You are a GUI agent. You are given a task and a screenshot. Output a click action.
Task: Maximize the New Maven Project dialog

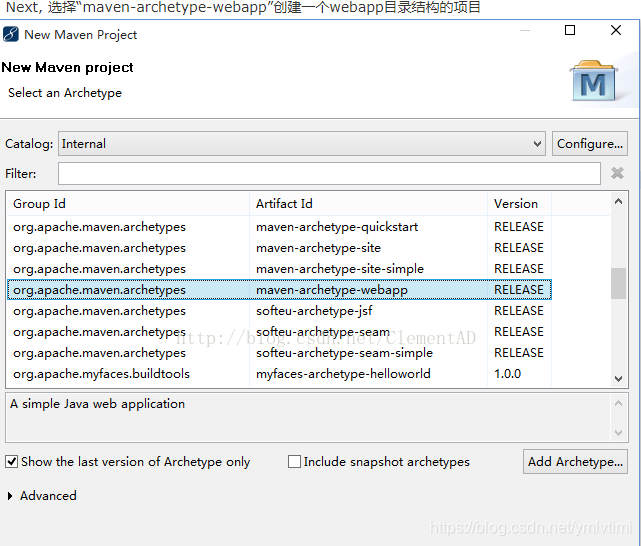coord(570,30)
